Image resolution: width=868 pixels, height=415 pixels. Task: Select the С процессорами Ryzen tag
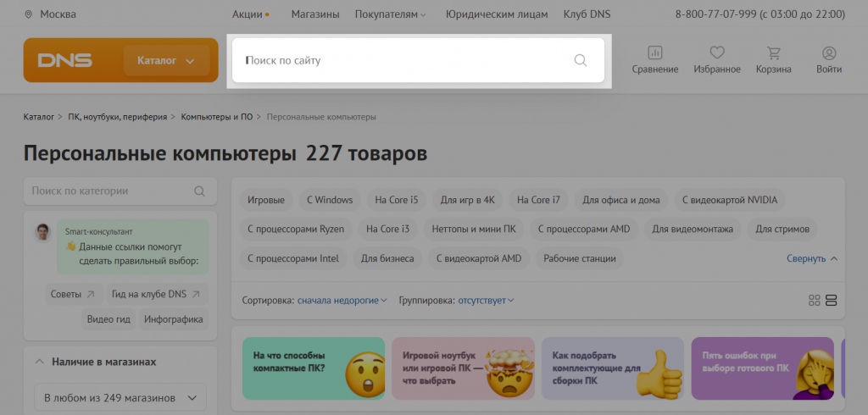(296, 229)
